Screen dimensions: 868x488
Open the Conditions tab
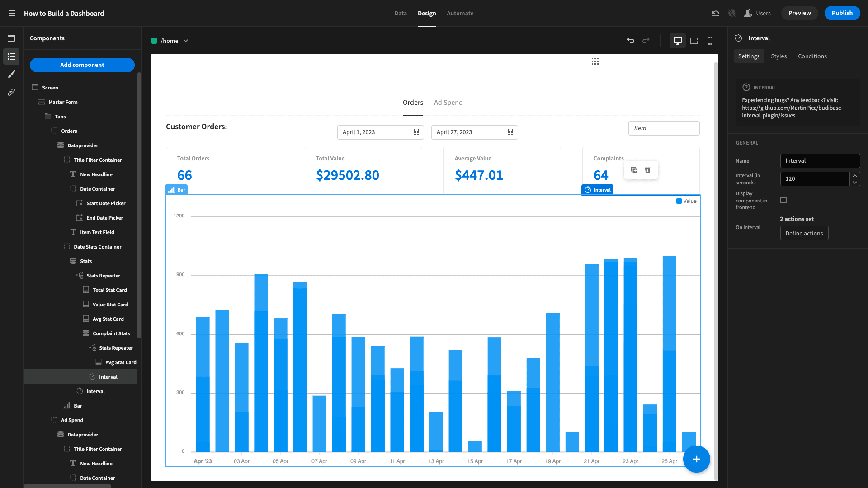pos(812,56)
